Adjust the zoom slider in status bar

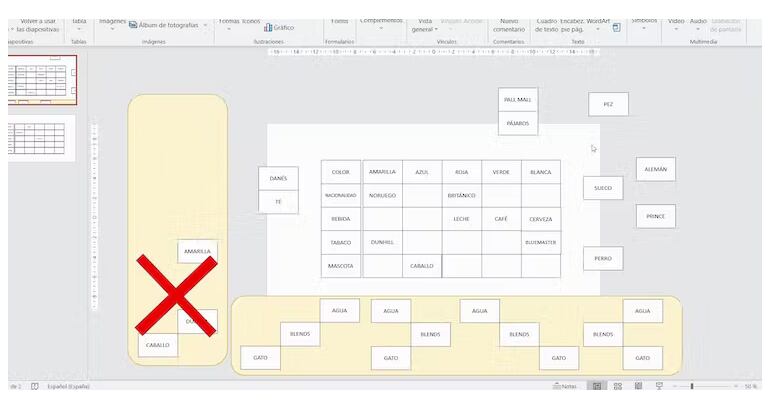point(692,386)
